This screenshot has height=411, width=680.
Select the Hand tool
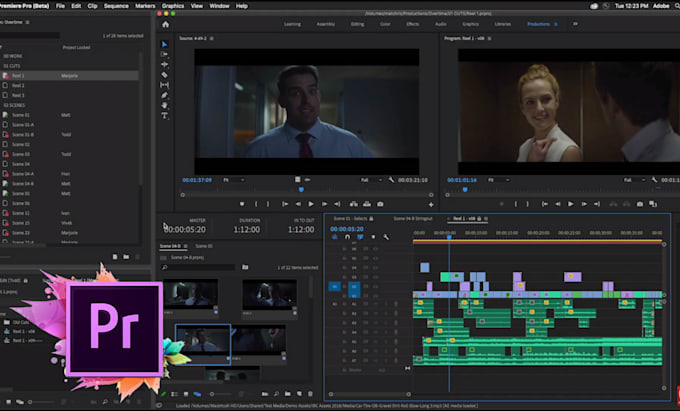[x=164, y=105]
